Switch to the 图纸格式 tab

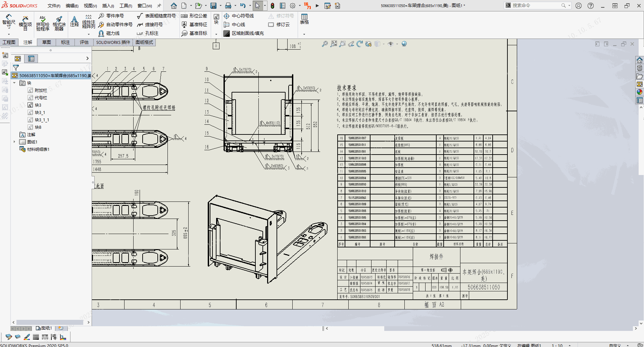click(x=144, y=42)
